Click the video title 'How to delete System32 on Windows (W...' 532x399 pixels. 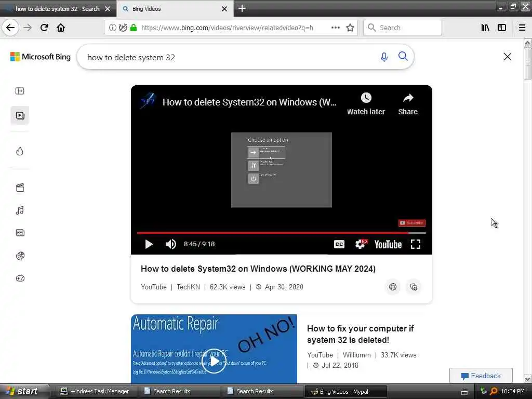[249, 102]
